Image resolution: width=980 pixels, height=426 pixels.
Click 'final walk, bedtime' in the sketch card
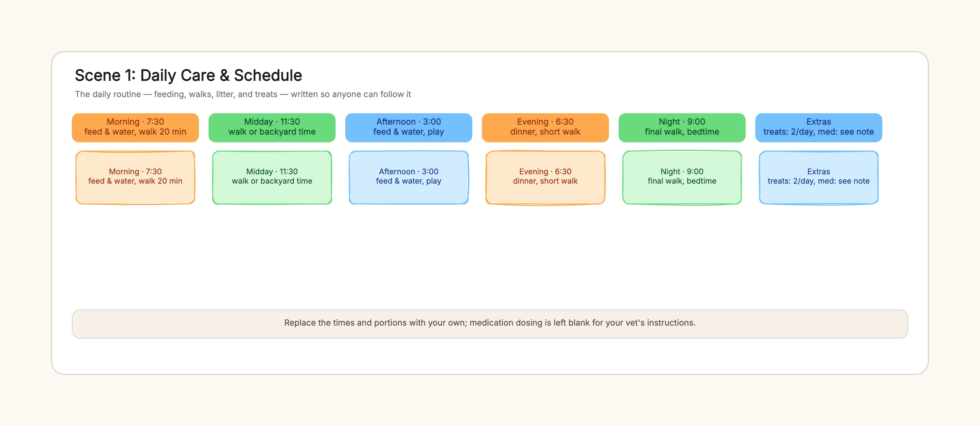click(682, 181)
